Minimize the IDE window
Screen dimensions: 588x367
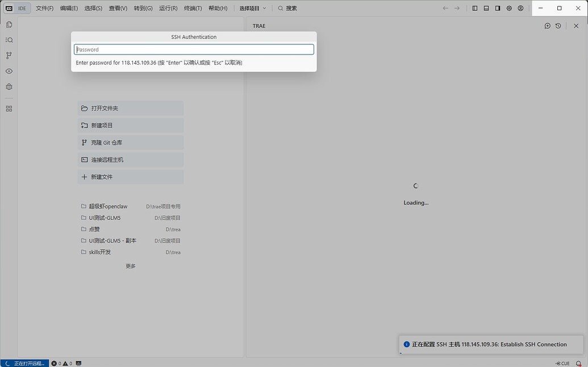click(541, 9)
